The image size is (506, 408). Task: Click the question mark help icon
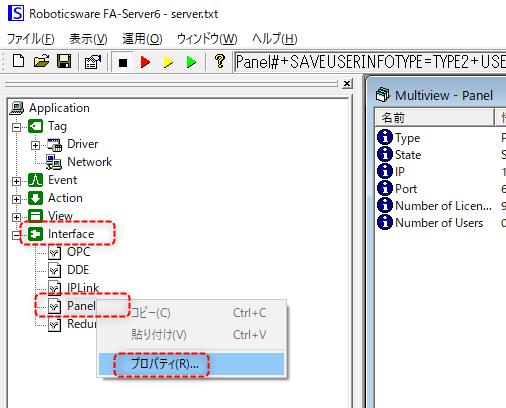[220, 61]
